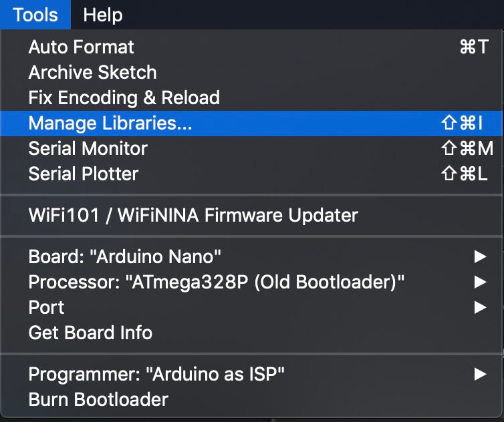The width and height of the screenshot is (504, 422).
Task: Click the arrow beside the Programmer entry
Action: (x=480, y=374)
